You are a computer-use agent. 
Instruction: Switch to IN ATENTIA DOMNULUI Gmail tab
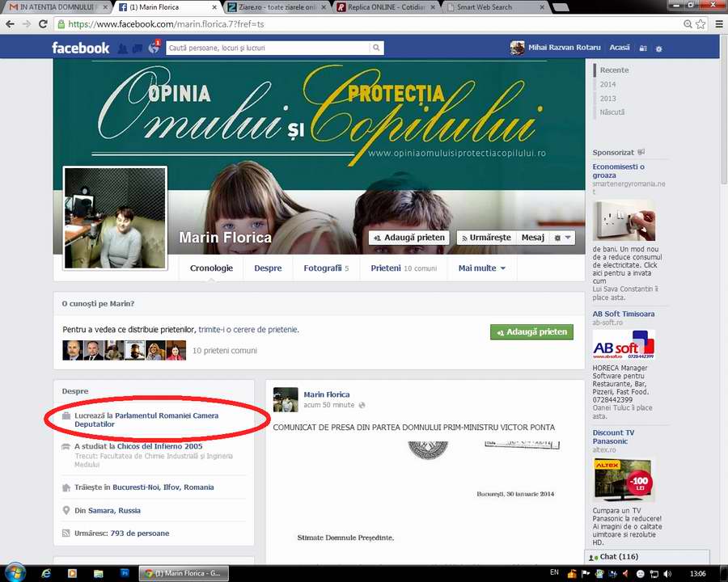58,7
